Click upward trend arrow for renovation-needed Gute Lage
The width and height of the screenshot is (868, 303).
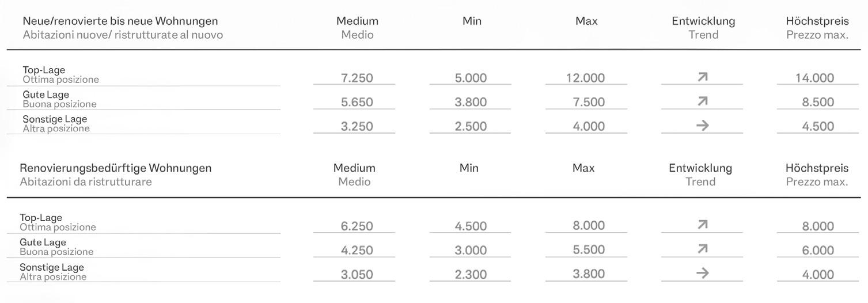[x=702, y=249]
